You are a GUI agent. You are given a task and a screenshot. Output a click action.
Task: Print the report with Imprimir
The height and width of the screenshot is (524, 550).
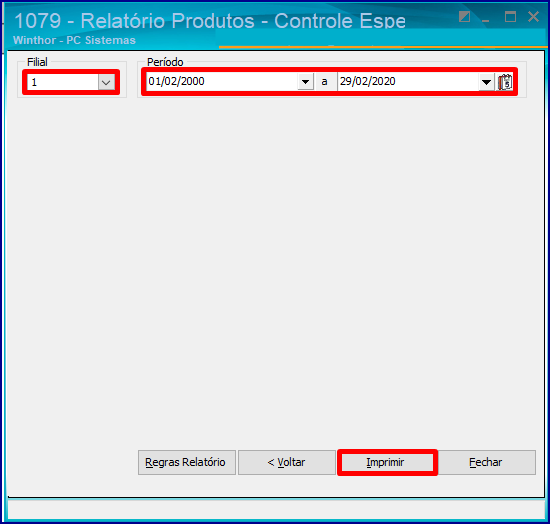387,462
